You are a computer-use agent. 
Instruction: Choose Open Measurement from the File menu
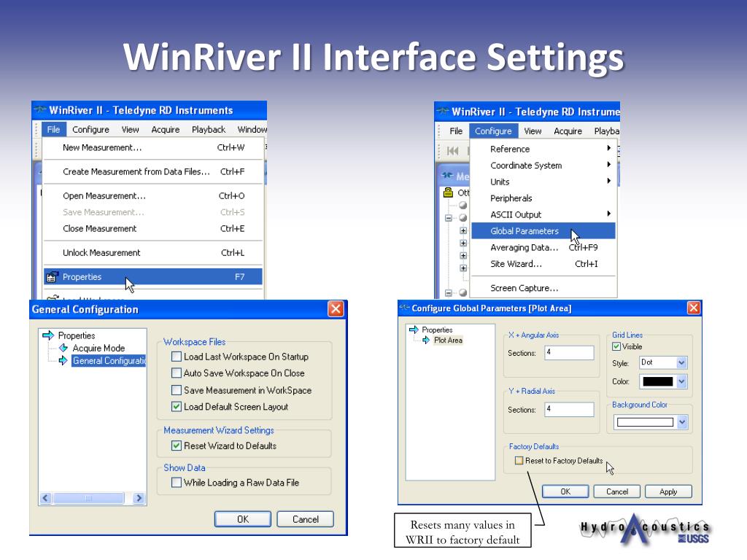tap(153, 195)
